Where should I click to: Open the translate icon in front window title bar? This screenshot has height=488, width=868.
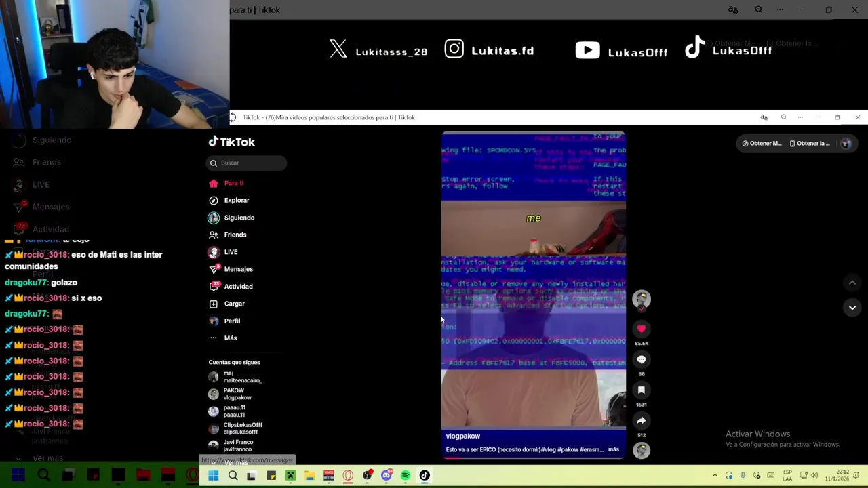pyautogui.click(x=764, y=117)
